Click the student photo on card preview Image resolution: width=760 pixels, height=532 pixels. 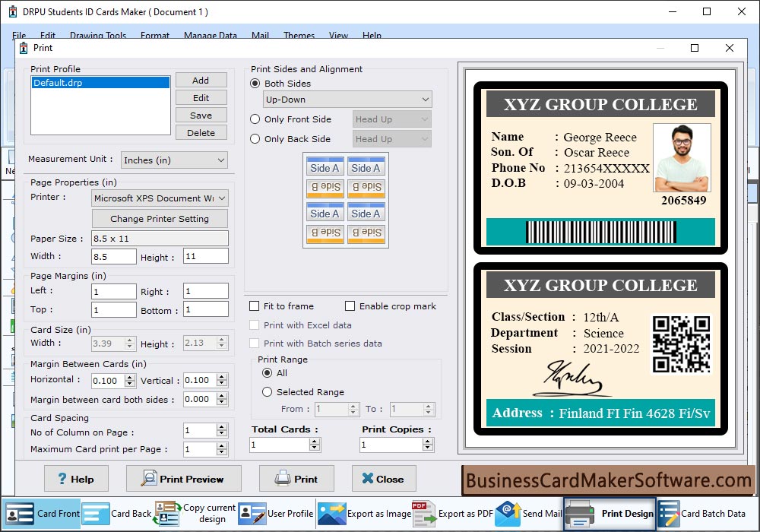click(x=682, y=158)
